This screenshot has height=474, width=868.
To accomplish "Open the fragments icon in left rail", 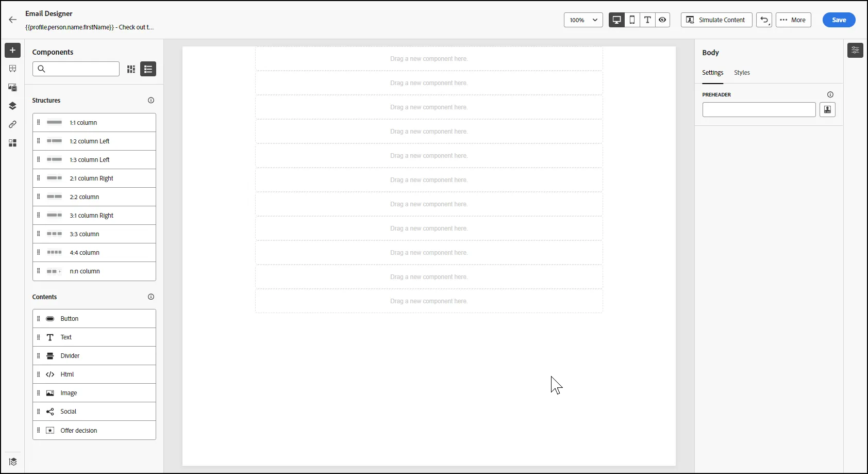I will pyautogui.click(x=13, y=69).
